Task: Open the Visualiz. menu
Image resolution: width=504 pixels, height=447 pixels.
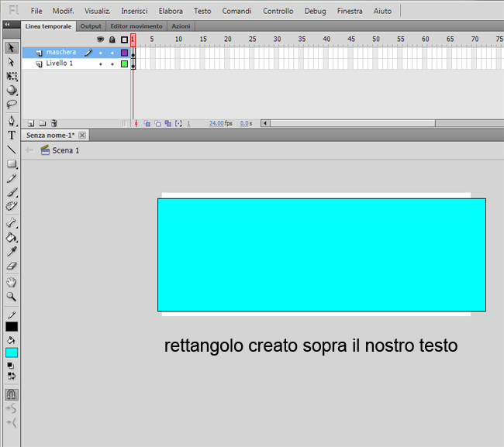Action: click(x=98, y=11)
